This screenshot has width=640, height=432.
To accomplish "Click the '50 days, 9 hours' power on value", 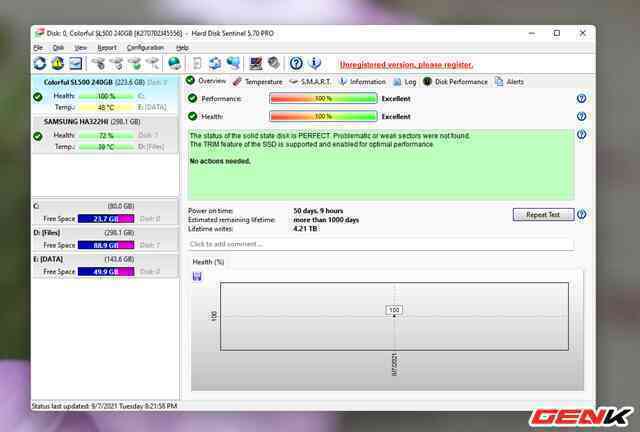I will (318, 211).
